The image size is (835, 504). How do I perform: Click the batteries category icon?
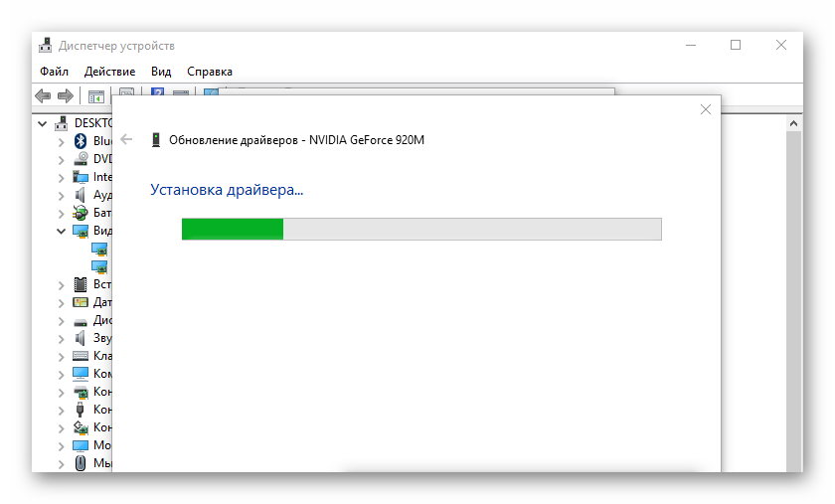click(81, 213)
